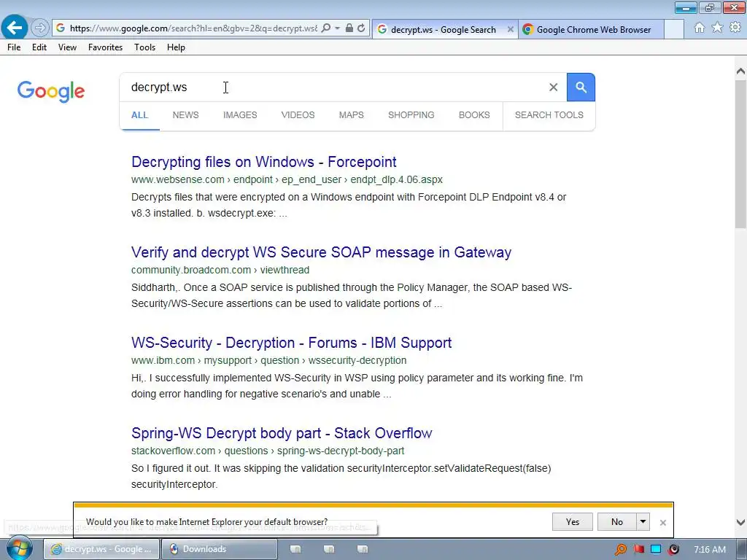Click No on default browser prompt

click(617, 522)
